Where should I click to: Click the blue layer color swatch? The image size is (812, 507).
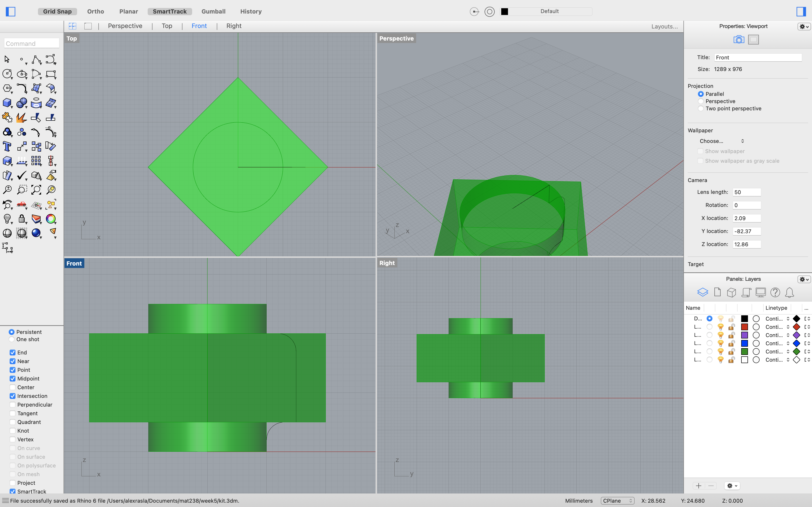click(x=744, y=343)
